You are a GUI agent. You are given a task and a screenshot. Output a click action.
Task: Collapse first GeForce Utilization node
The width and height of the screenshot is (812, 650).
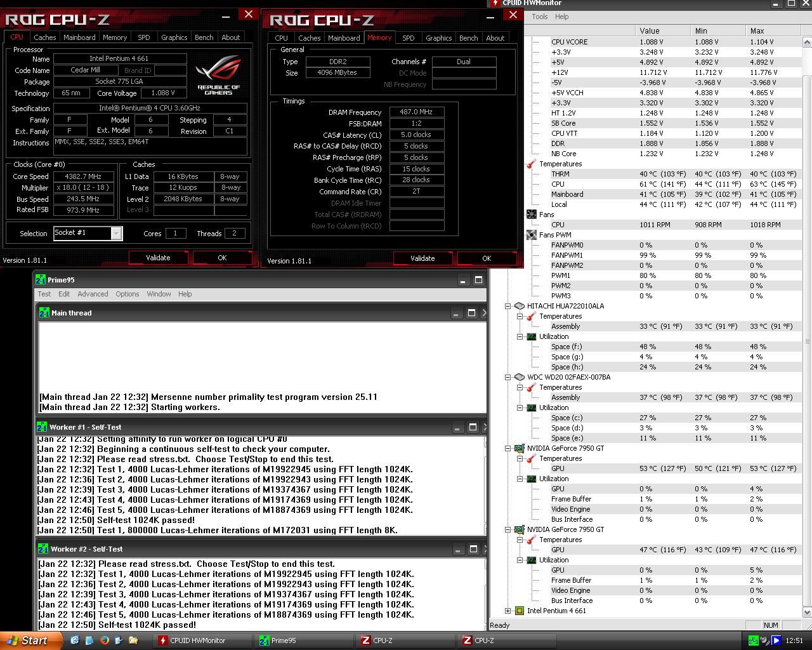click(x=520, y=479)
